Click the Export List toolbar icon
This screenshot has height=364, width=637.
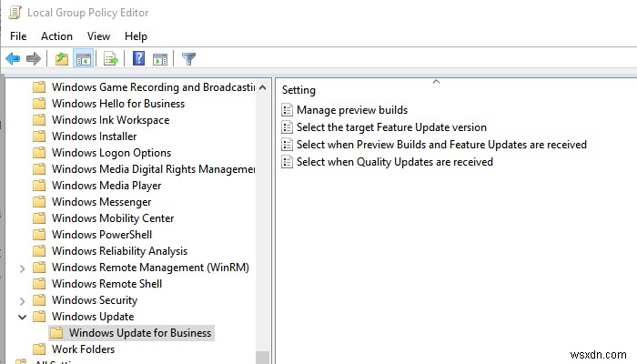point(110,59)
